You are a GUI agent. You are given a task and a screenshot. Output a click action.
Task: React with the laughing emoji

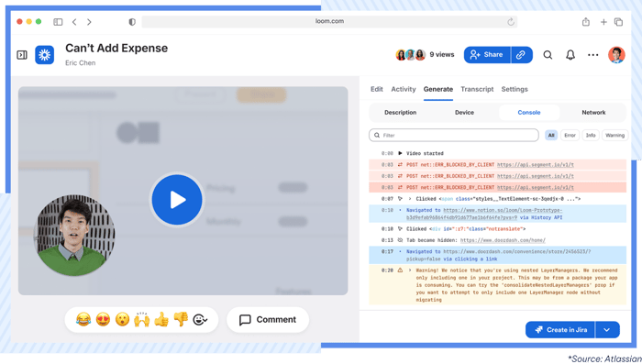click(83, 319)
